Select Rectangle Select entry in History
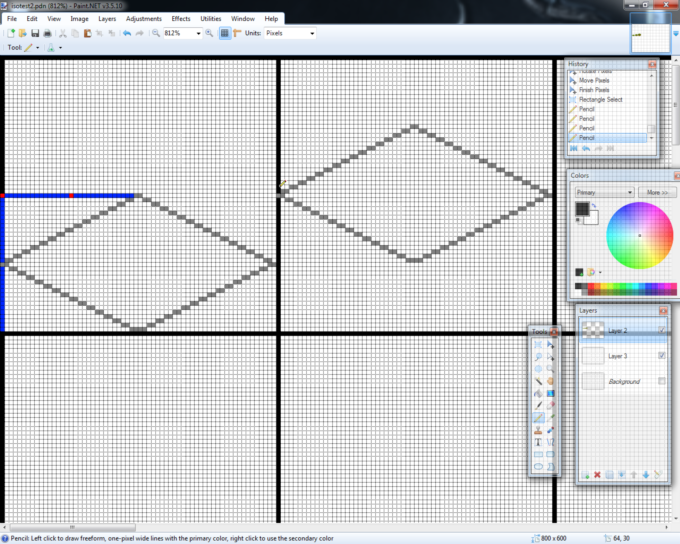 coord(600,99)
